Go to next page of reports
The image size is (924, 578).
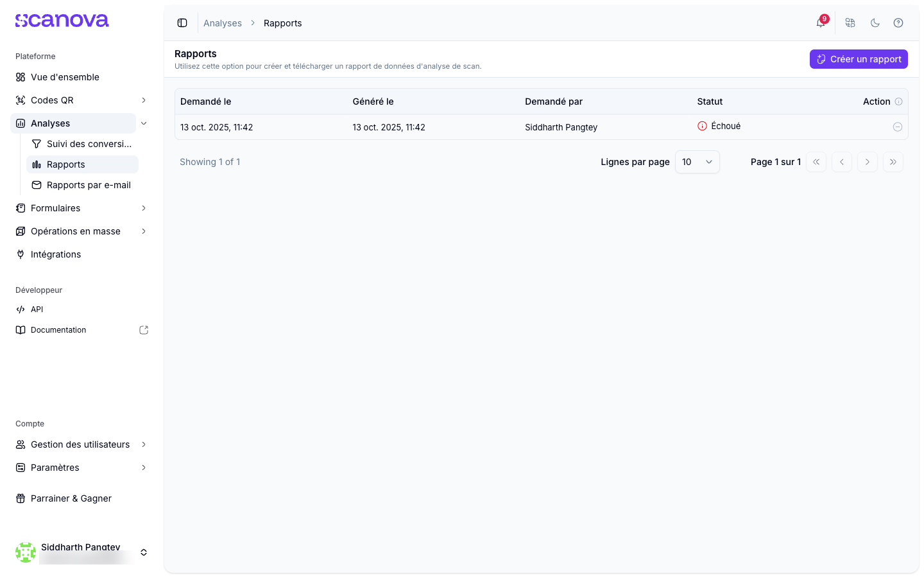[x=868, y=162]
